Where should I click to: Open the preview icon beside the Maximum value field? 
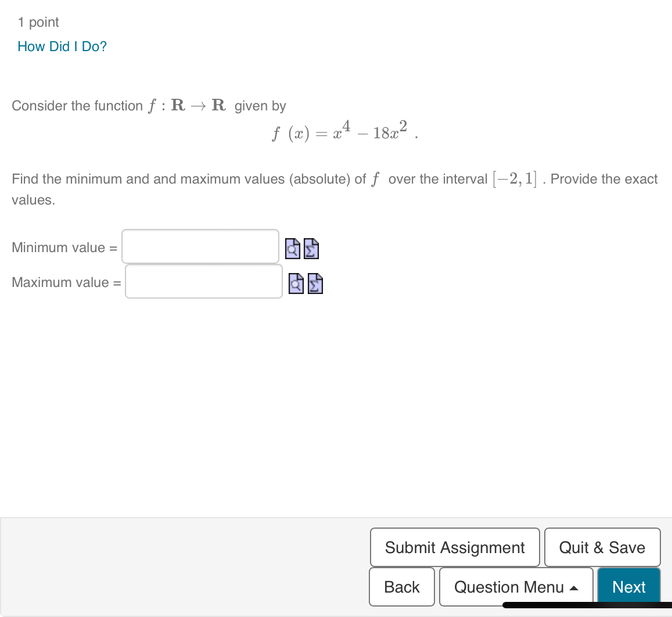[x=296, y=284]
